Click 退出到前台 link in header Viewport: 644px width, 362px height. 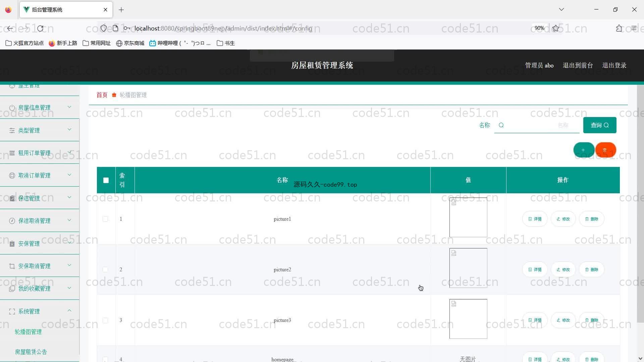coord(578,65)
